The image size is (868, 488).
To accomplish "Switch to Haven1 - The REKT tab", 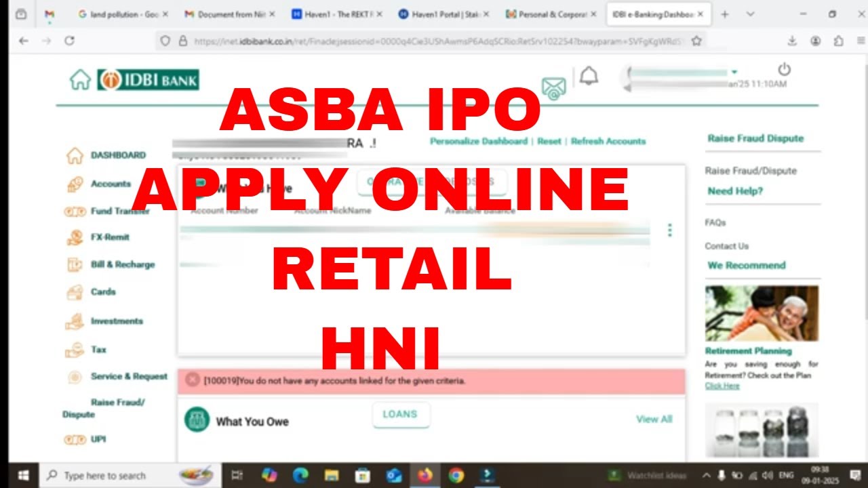I will coord(337,14).
